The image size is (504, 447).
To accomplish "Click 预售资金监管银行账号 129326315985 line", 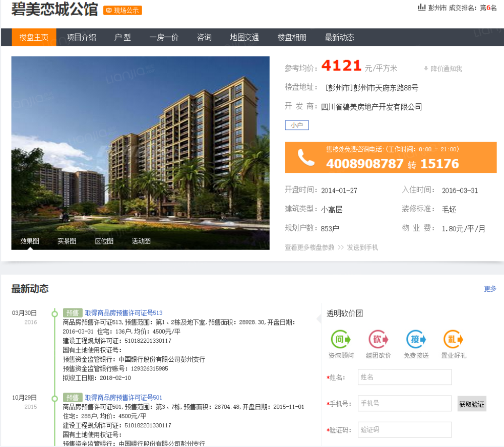I will 115,368.
